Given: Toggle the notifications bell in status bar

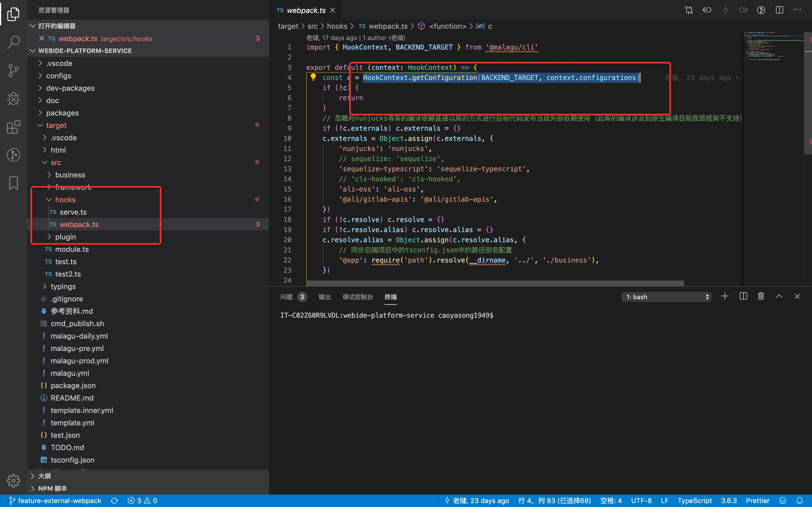Looking at the screenshot, I should coord(800,501).
